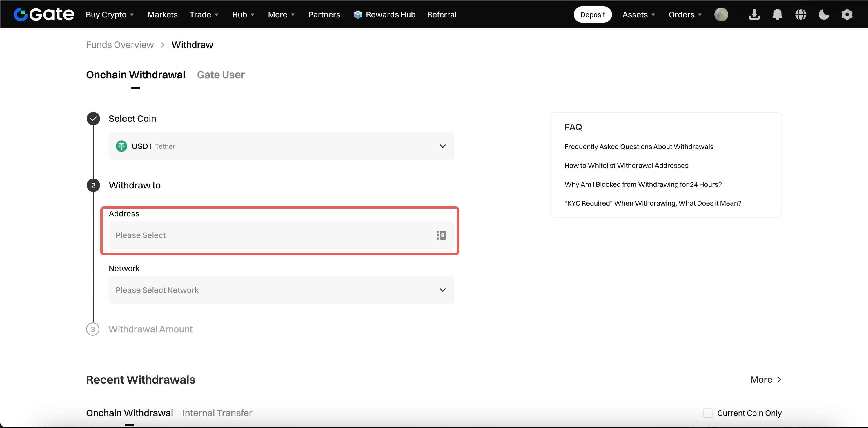Click the Deposit button
Screen dimensions: 868x428
[x=592, y=14]
